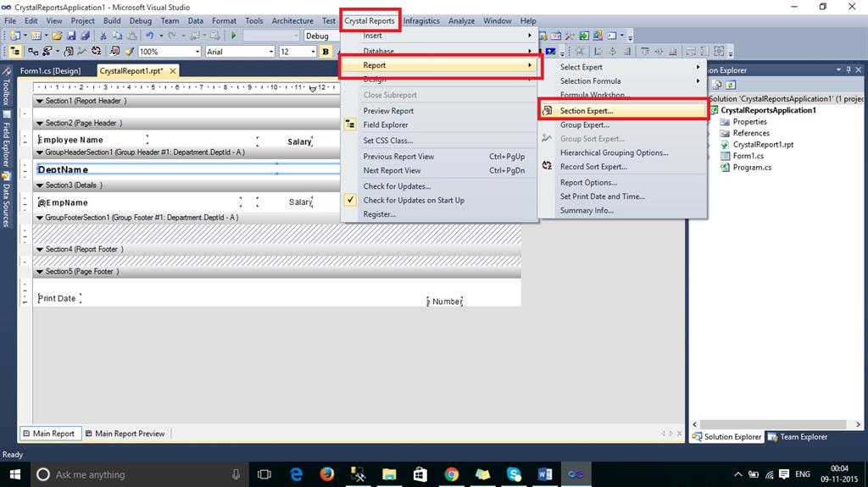Collapse Section2 Page Header arrow
This screenshot has width=868, height=487.
coord(40,124)
